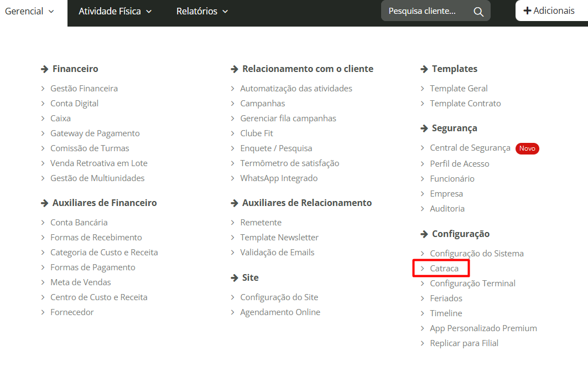Open Enquete / Pesquisa
Viewport: 588px width, 381px height.
[276, 148]
